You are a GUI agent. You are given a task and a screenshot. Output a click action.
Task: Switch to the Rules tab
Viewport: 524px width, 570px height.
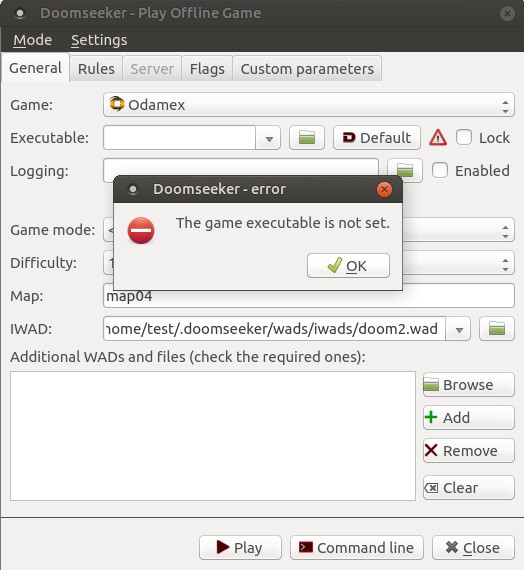coord(96,69)
